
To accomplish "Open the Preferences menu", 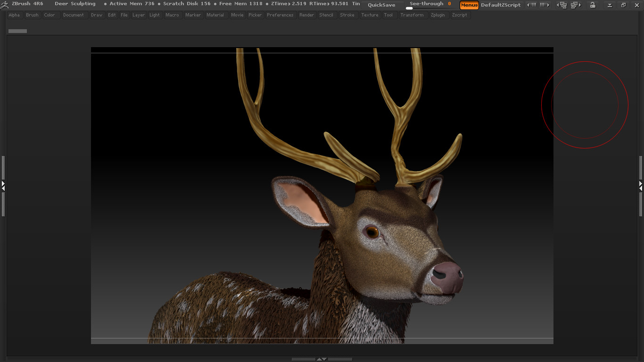I will click(280, 15).
